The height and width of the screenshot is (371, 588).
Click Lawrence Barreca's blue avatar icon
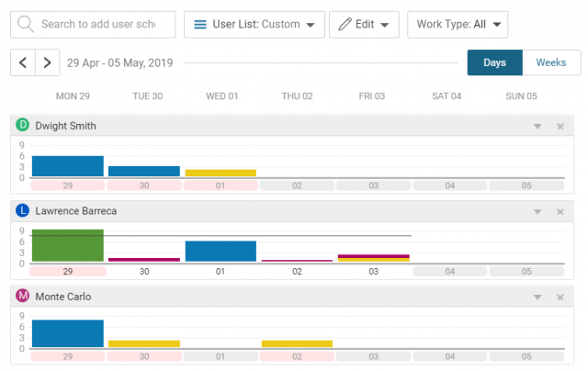click(23, 210)
